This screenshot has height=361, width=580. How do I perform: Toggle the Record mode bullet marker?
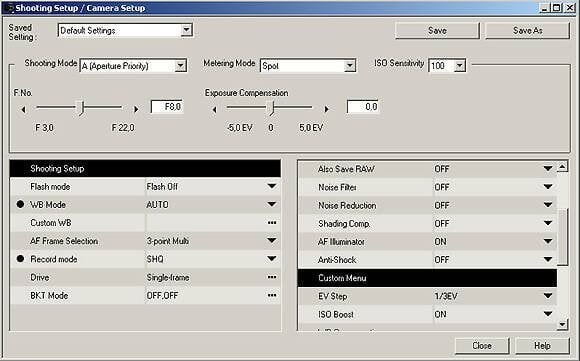[20, 259]
